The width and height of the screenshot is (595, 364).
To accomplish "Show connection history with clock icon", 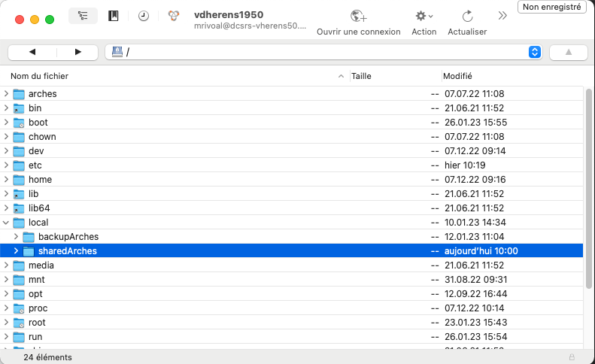I will click(143, 16).
